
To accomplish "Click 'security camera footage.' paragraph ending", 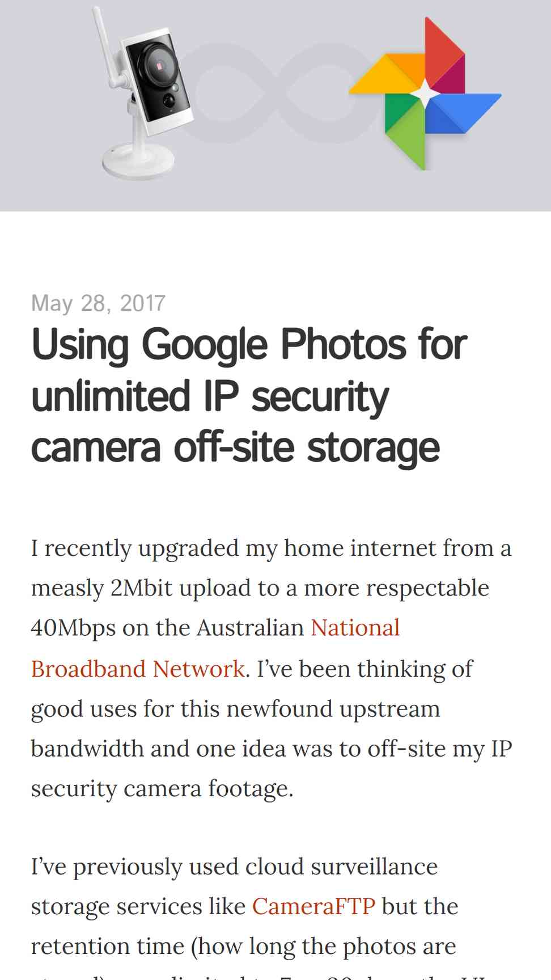I will click(x=162, y=788).
